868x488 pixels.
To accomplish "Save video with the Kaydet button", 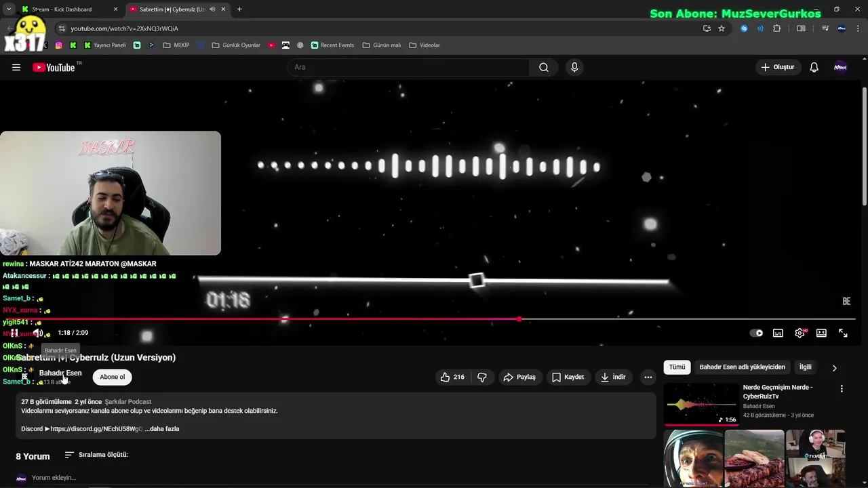I will (568, 377).
